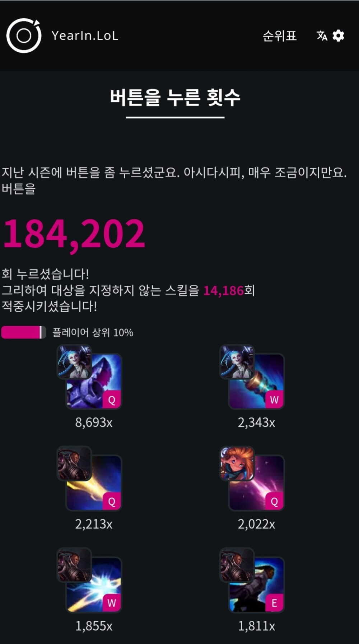This screenshot has width=359, height=644.
Task: Click the YearIn.LoL site title
Action: point(85,35)
